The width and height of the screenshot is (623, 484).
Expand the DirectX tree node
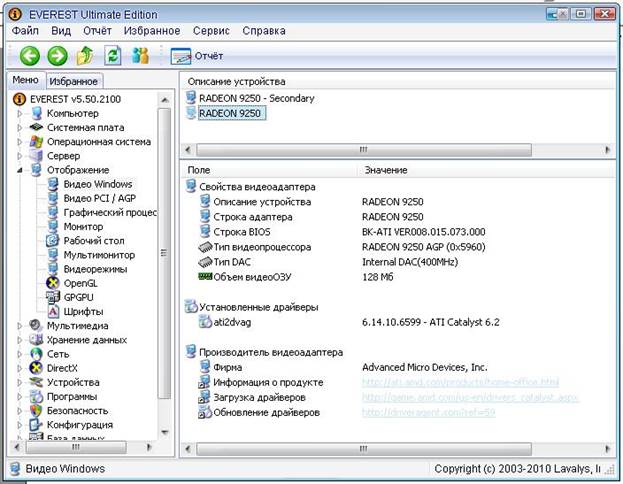click(19, 368)
